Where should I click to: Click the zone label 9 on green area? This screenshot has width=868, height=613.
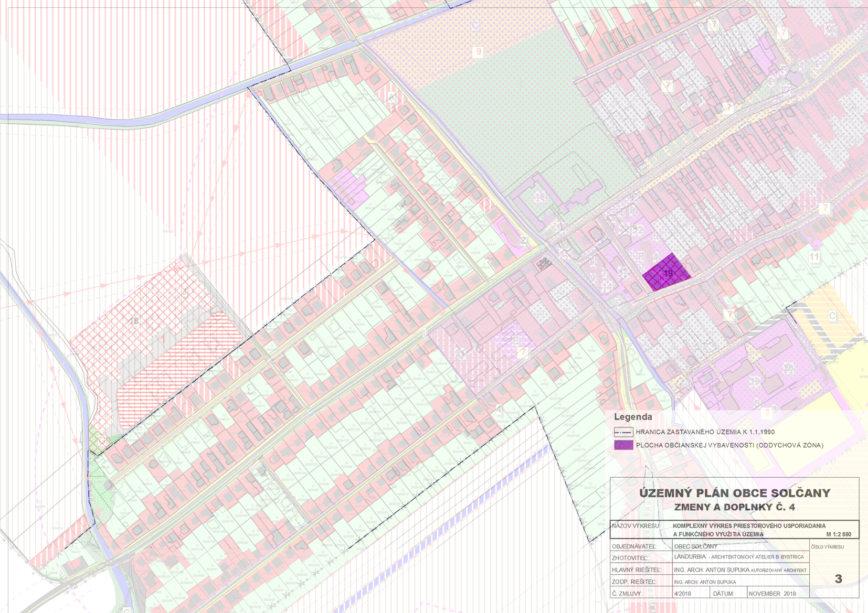[x=478, y=52]
